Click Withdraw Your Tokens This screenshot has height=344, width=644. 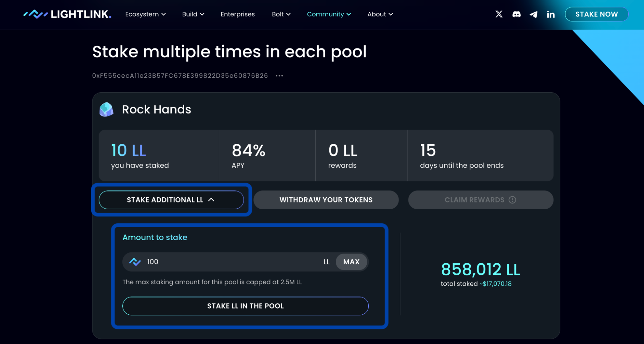pos(326,200)
